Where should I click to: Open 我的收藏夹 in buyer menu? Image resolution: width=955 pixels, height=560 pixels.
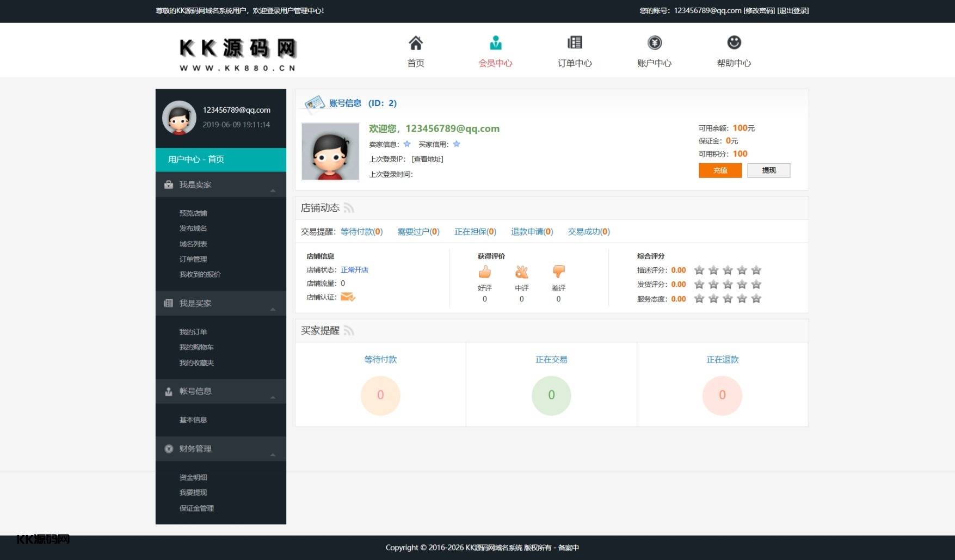196,363
